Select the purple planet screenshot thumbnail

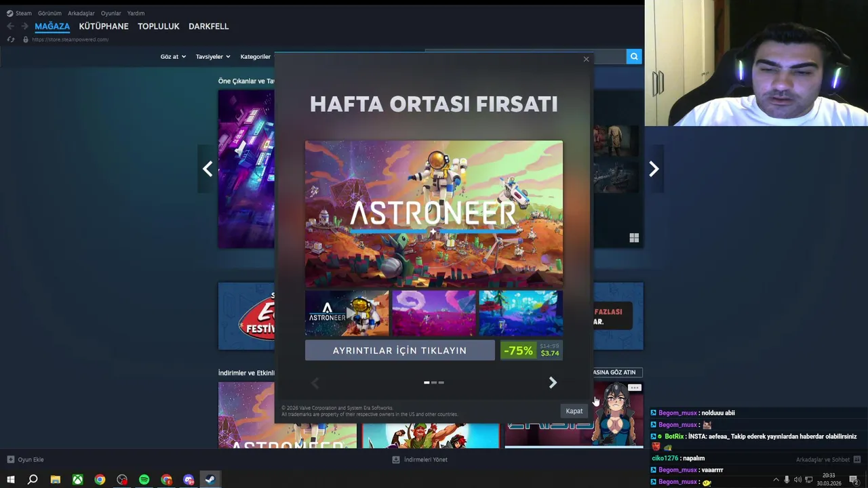click(434, 313)
